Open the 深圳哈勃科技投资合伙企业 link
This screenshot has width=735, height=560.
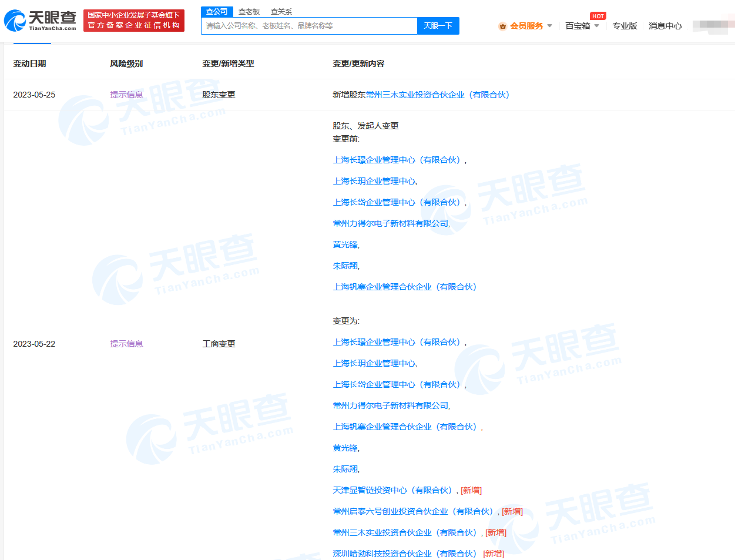(x=405, y=554)
